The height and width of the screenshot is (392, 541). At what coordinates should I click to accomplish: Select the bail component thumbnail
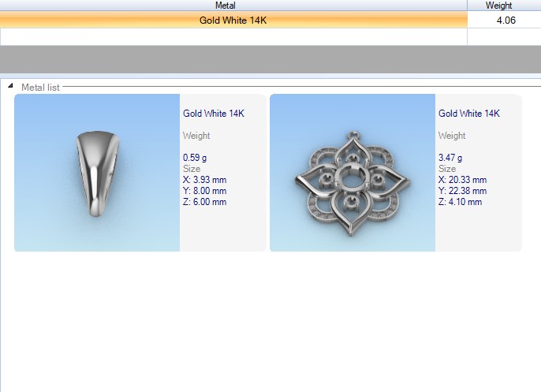coord(97,173)
